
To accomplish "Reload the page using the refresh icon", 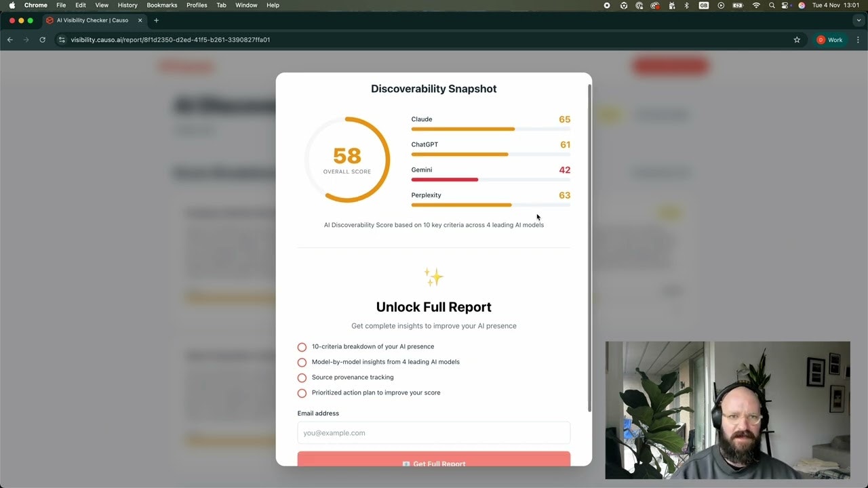I will click(42, 40).
